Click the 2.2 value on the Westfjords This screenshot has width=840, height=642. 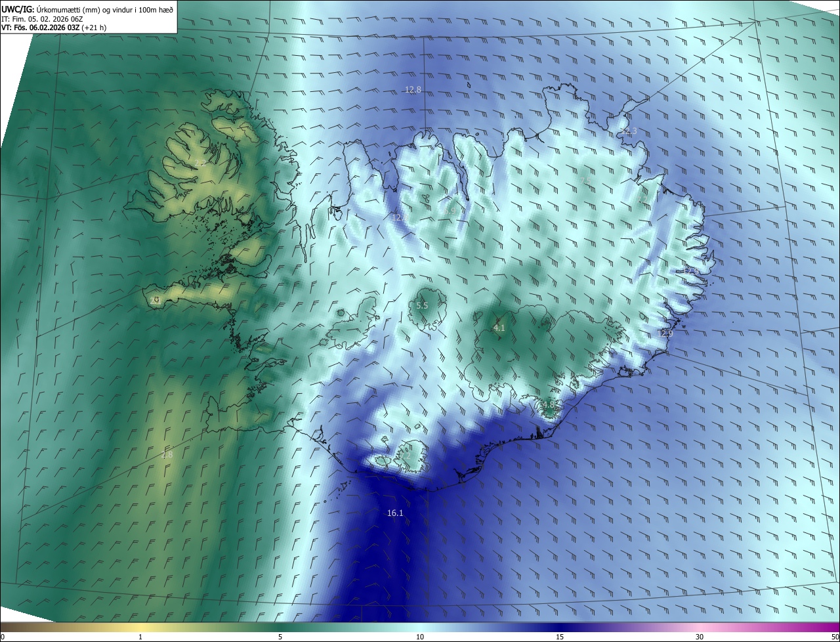pyautogui.click(x=200, y=163)
